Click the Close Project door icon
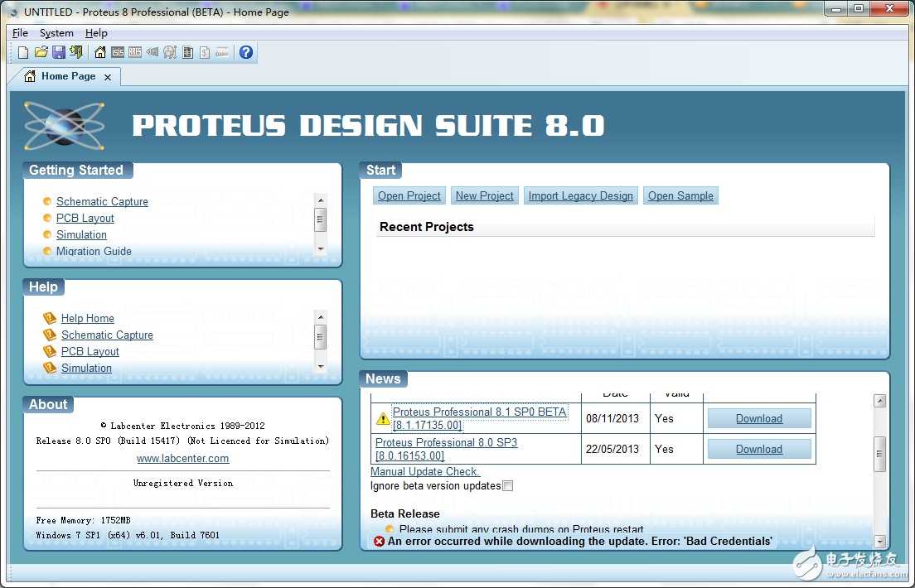 (x=76, y=52)
